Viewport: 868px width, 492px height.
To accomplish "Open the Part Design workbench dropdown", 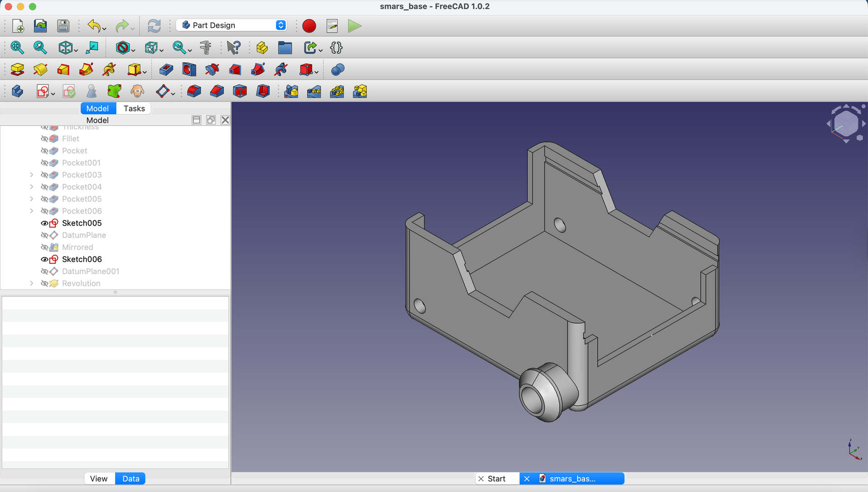I will [x=231, y=25].
